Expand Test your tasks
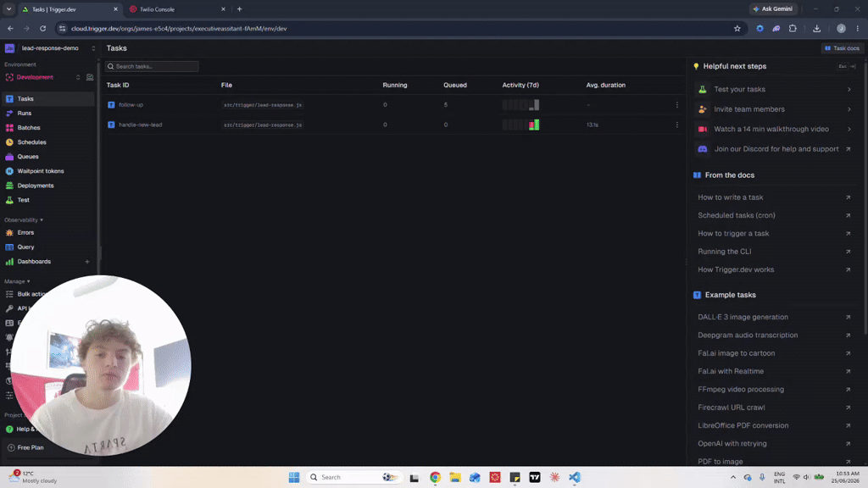The image size is (868, 488). [774, 89]
